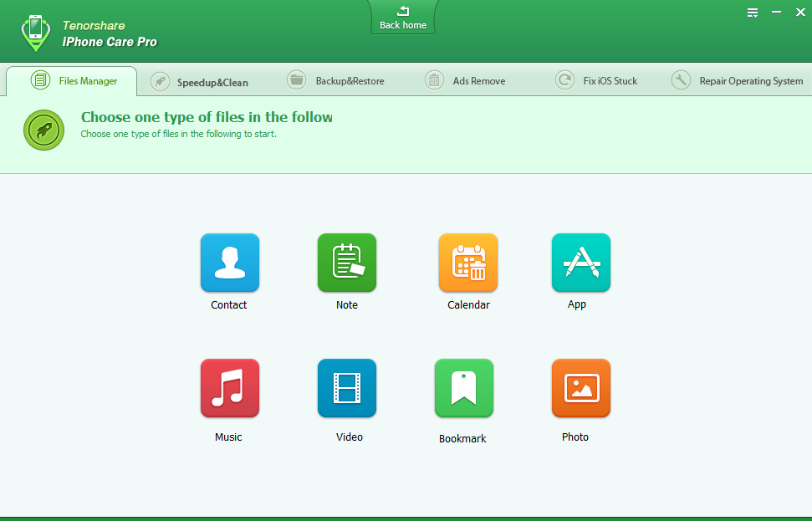Open the Backup&Restore tab
Screen dimensions: 812x521
point(336,81)
